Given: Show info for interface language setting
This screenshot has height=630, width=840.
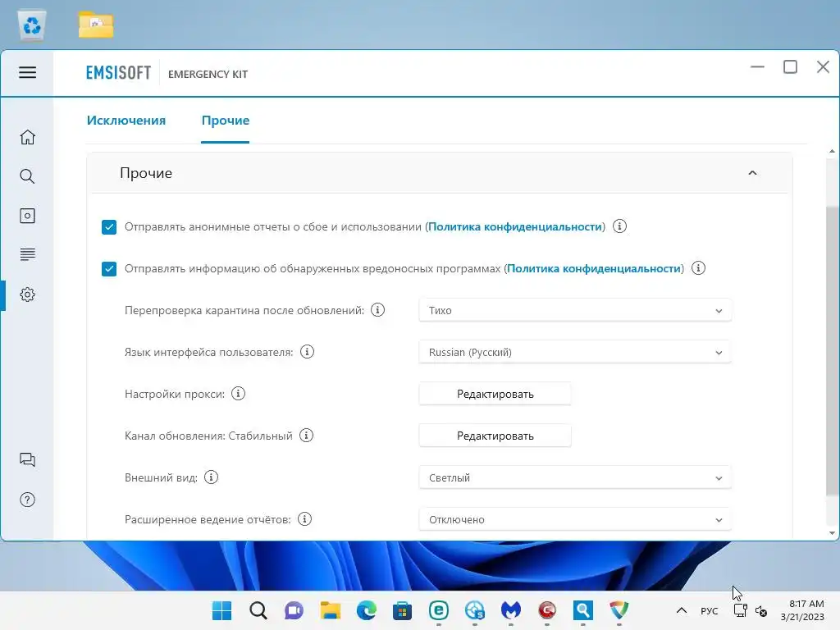Looking at the screenshot, I should (x=307, y=351).
